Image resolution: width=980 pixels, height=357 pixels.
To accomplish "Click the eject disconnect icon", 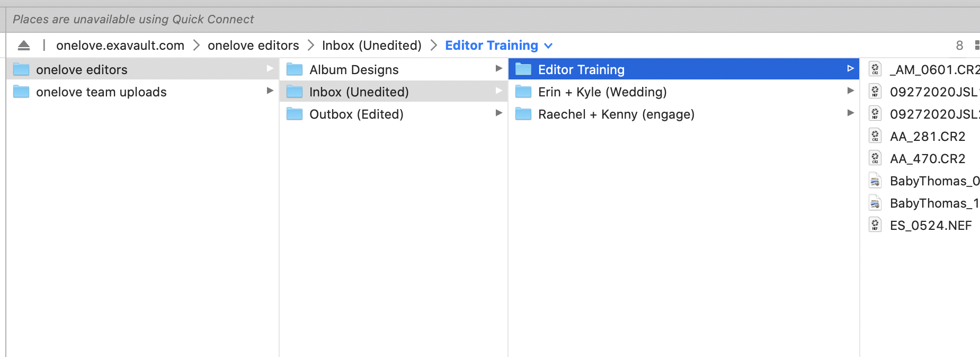I will tap(24, 46).
